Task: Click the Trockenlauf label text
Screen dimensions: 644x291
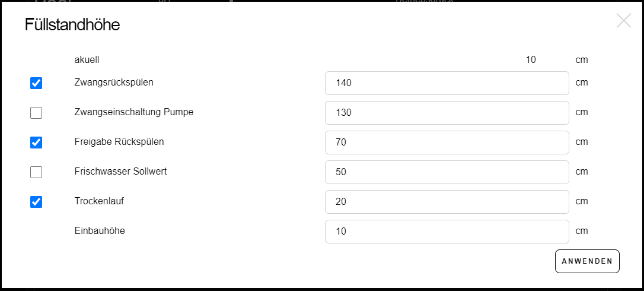Action: (x=99, y=201)
